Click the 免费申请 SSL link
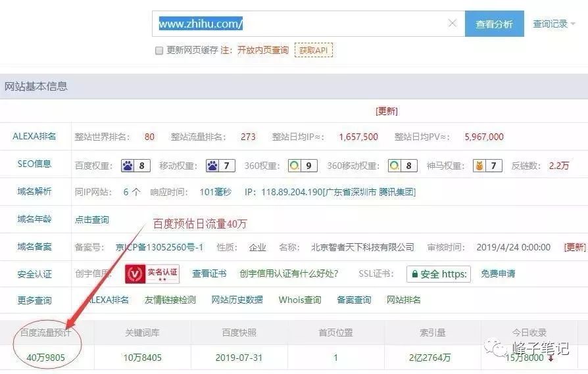Viewport: 588px width, 374px height. (x=498, y=274)
